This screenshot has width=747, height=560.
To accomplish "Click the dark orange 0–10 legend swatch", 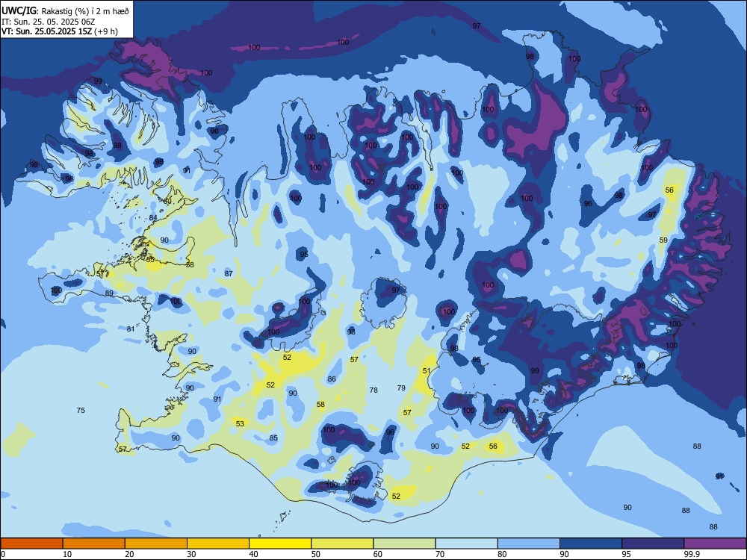I will 31,544.
